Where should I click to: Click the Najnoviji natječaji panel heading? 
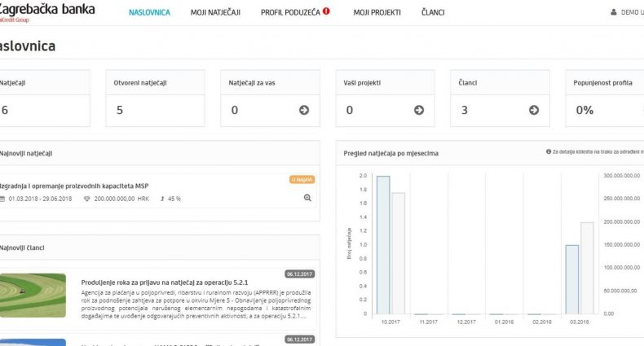pos(26,154)
